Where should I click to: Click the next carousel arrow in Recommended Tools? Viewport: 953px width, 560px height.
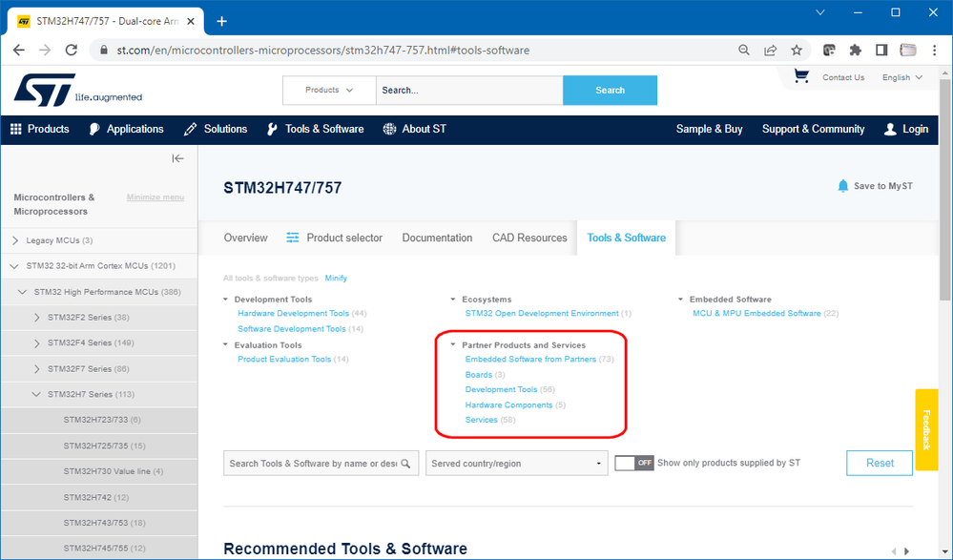tap(907, 550)
